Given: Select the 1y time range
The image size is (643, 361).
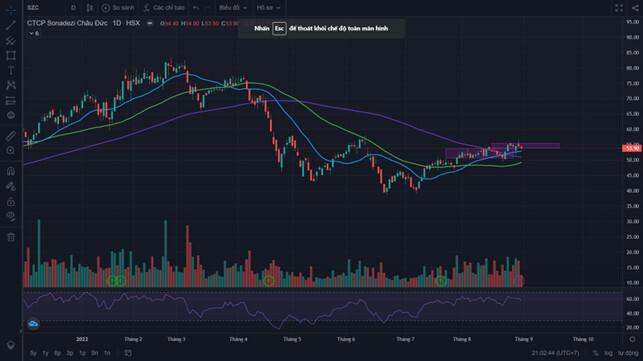Looking at the screenshot, I should 46,353.
